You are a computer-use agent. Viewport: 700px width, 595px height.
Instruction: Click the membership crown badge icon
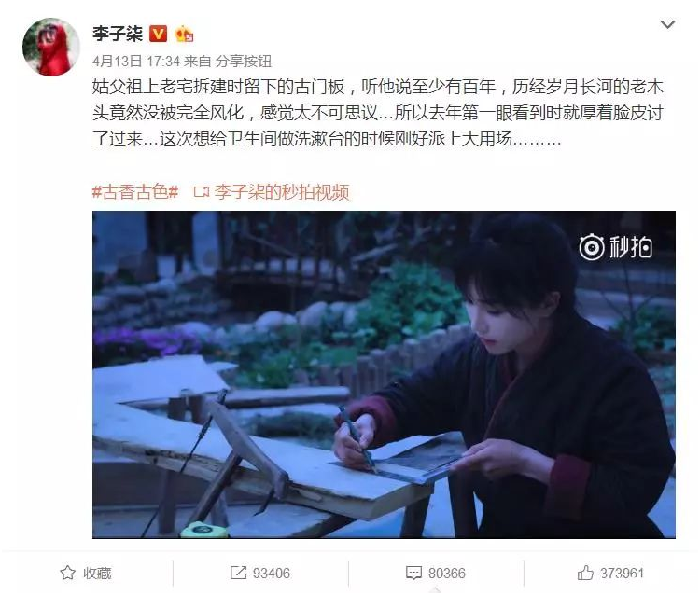tap(184, 35)
